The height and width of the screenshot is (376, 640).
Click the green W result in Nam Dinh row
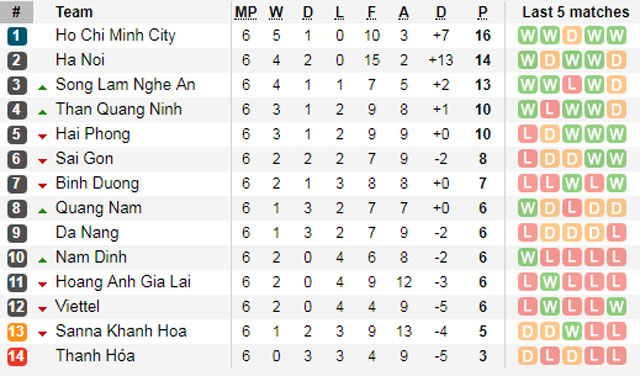(527, 257)
